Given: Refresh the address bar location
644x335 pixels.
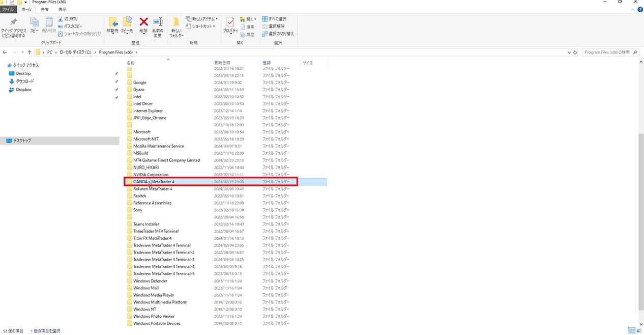Looking at the screenshot, I should (x=575, y=52).
